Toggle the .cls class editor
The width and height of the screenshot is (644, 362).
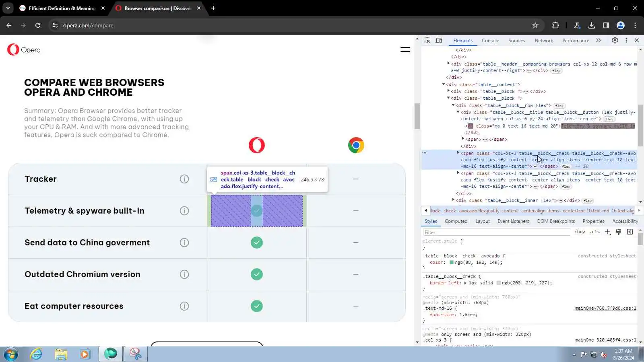point(594,232)
